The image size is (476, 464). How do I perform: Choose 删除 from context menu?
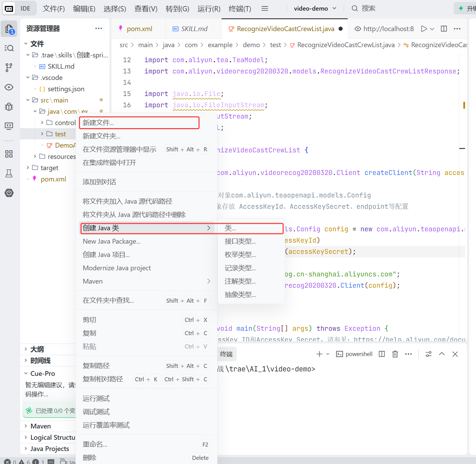[x=146, y=458]
